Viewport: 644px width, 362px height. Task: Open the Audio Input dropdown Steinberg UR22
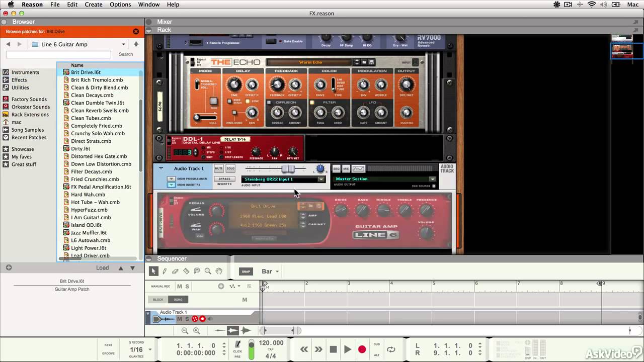pyautogui.click(x=284, y=179)
